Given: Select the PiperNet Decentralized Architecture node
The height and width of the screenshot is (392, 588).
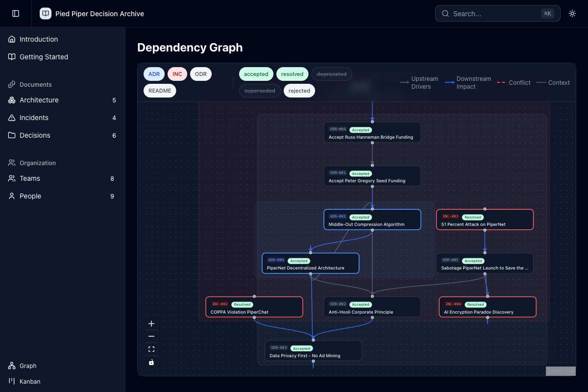Looking at the screenshot, I should (311, 263).
